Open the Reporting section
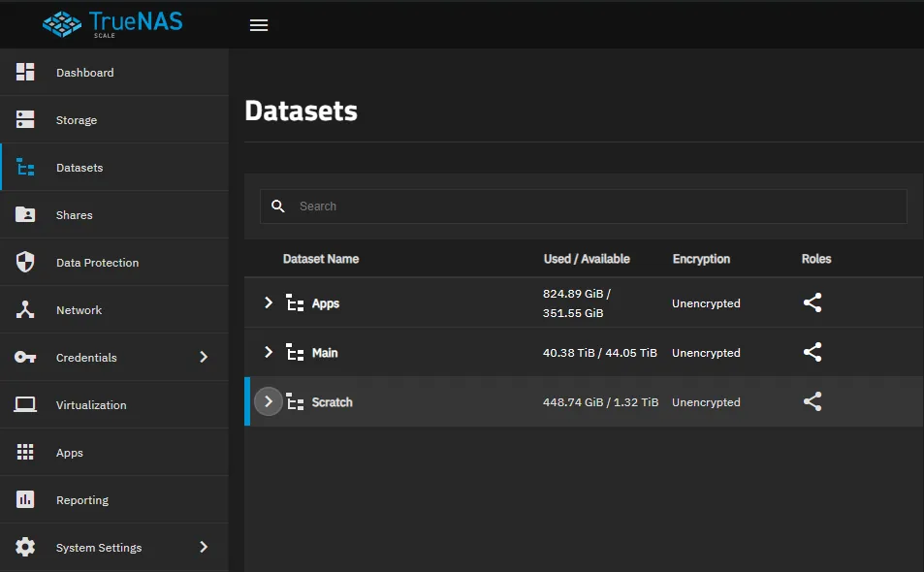The width and height of the screenshot is (924, 572). coord(82,499)
